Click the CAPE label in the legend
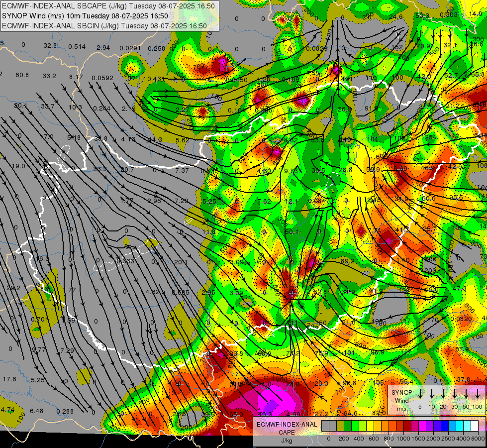This screenshot has height=448, width=487. pos(287,433)
